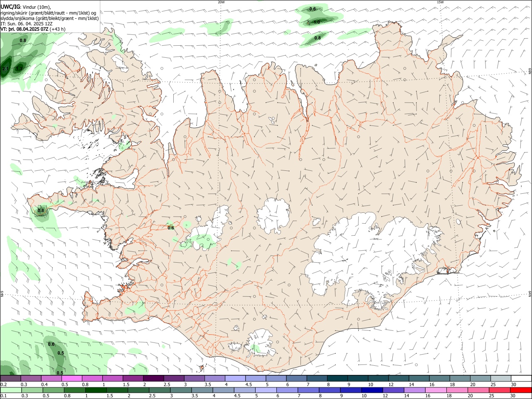The height and width of the screenshot is (399, 532).
Task: Click the darkest purple swatch labeled 2
Action: coord(153,379)
